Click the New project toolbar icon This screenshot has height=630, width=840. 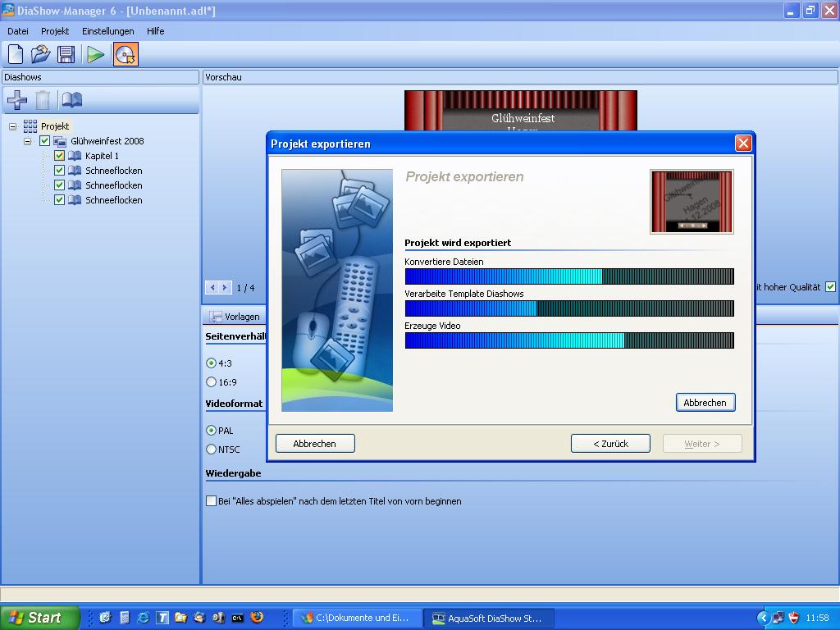tap(16, 54)
